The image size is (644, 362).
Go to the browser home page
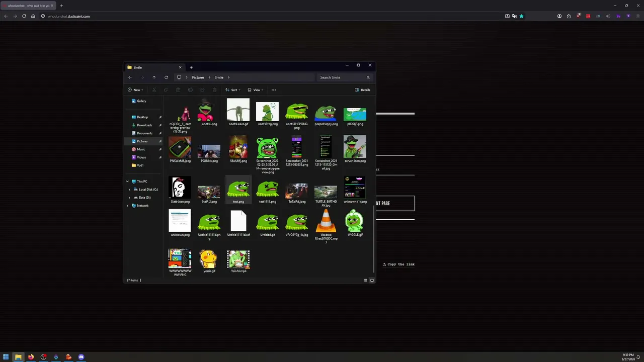pyautogui.click(x=33, y=16)
